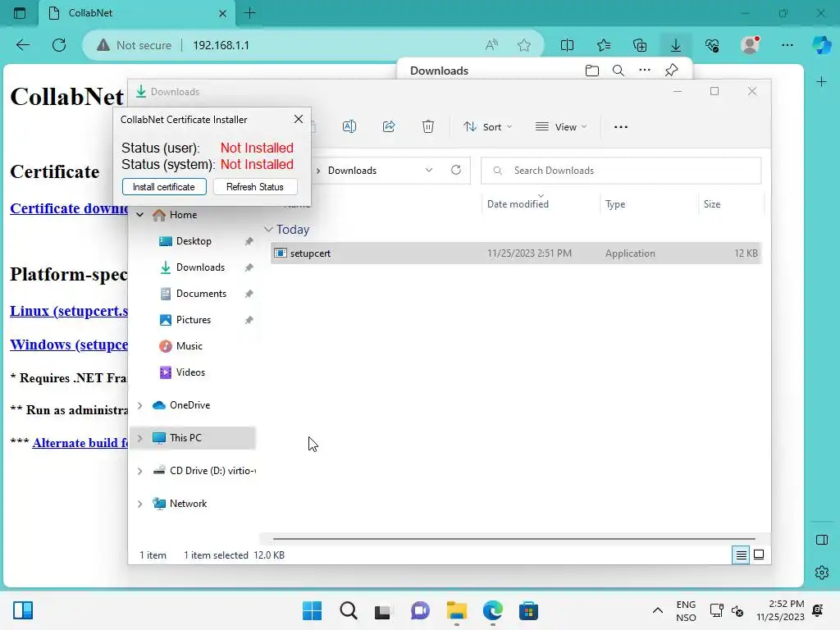Expand the CD Drive (D:) node
This screenshot has width=840, height=630.
click(x=139, y=471)
